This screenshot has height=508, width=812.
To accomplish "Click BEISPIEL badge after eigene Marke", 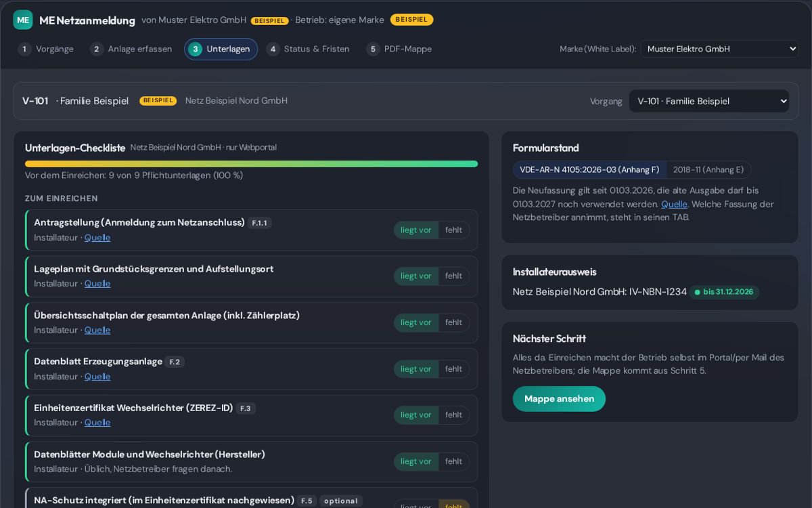I will pyautogui.click(x=411, y=20).
